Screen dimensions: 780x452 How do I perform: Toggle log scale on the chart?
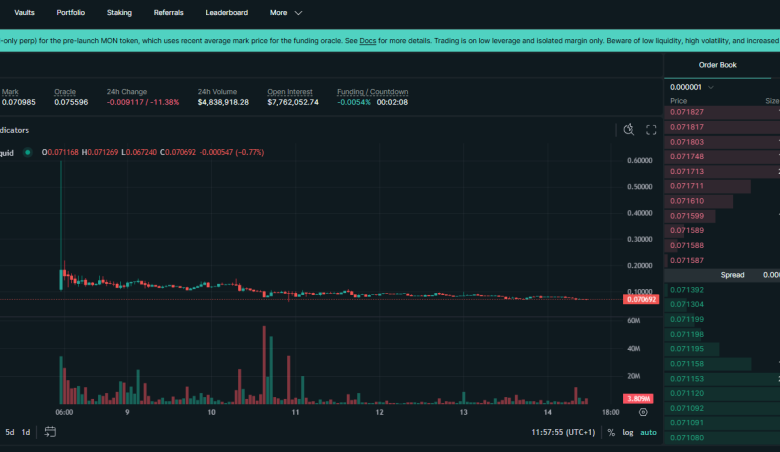(627, 432)
